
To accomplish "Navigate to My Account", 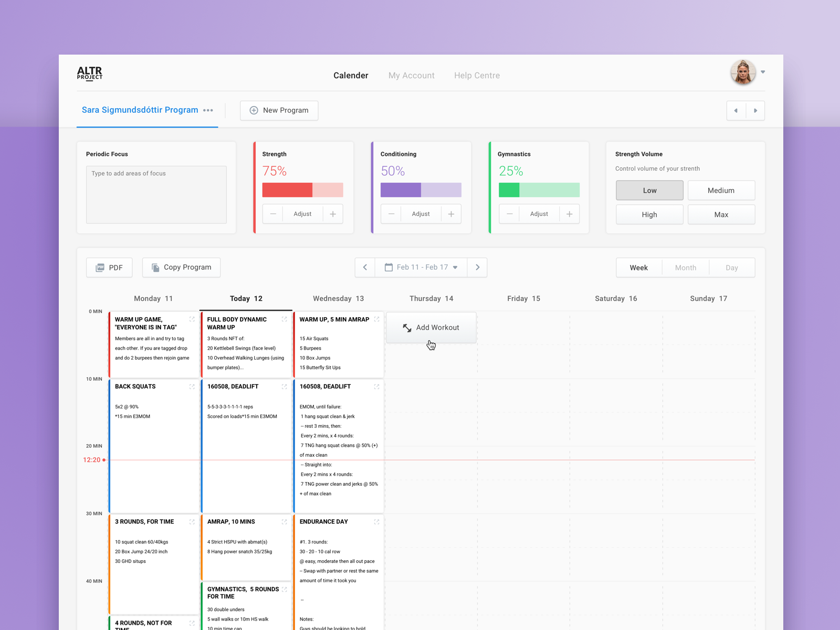I will click(x=411, y=75).
